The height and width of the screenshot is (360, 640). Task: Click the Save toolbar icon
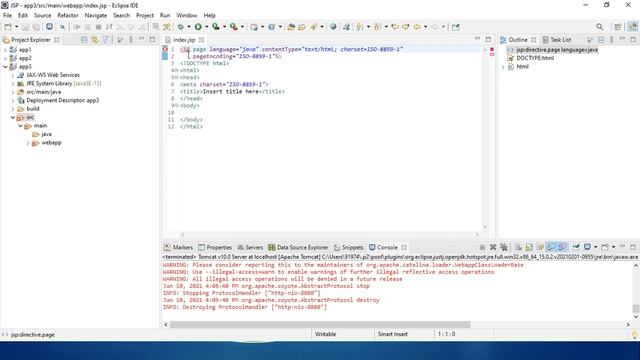(25, 27)
